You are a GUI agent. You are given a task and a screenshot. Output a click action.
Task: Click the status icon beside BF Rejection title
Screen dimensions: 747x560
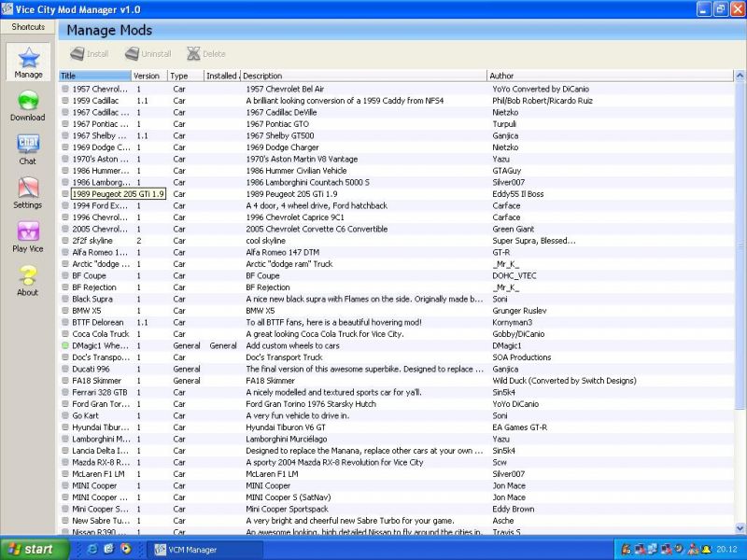65,287
